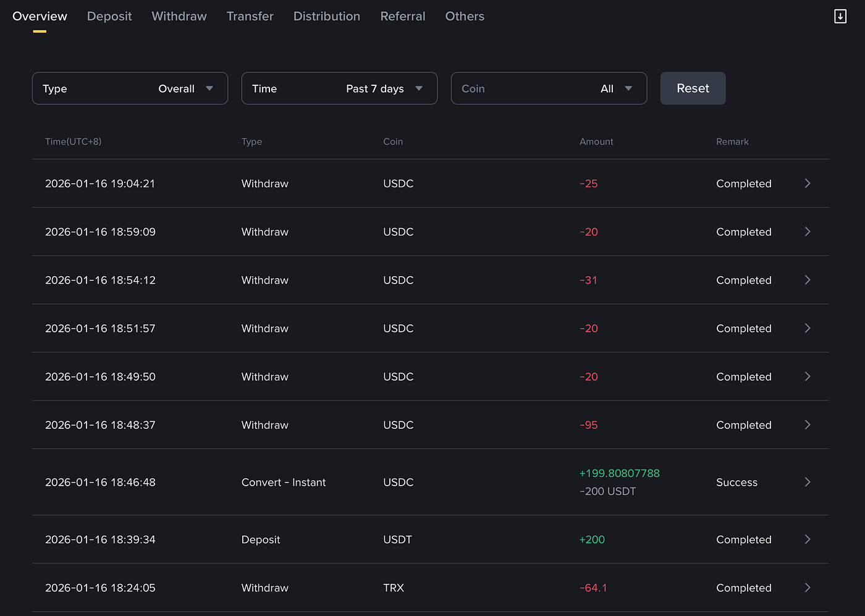Click the +200 deposit amount
865x616 pixels.
[x=592, y=539]
